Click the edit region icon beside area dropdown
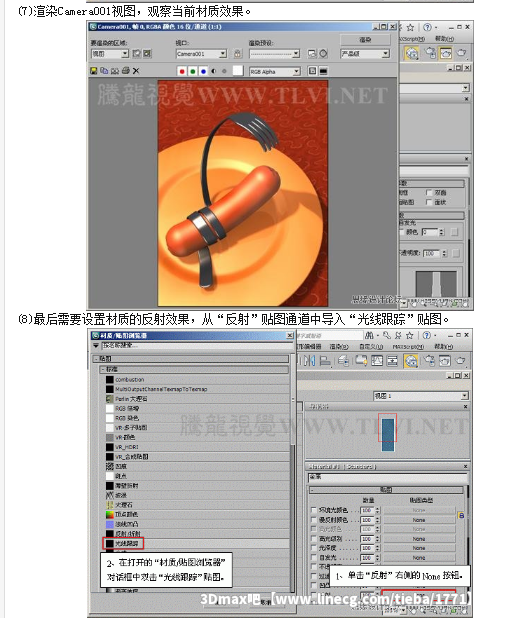This screenshot has width=512, height=618. 136,54
